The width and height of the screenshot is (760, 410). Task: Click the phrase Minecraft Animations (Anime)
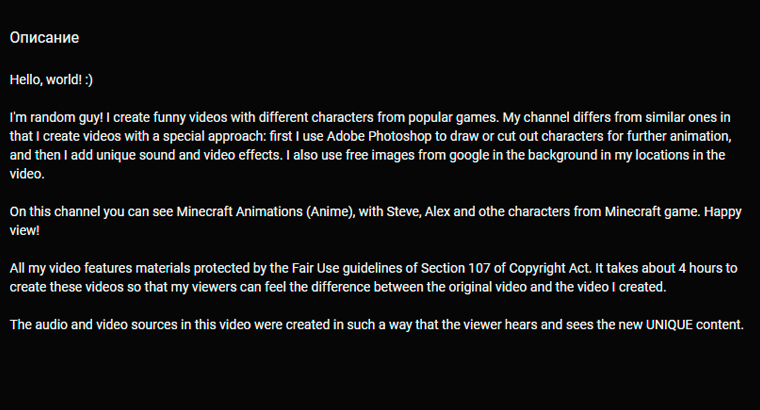266,212
